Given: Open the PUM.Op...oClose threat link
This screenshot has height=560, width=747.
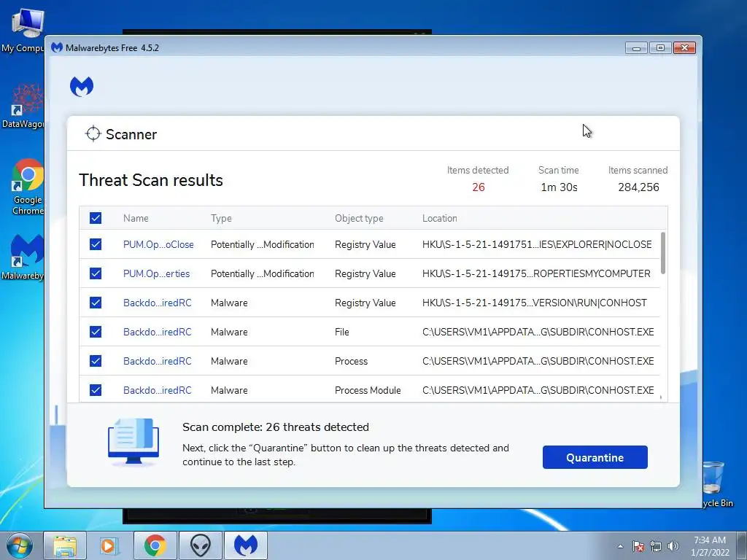Looking at the screenshot, I should coord(158,244).
